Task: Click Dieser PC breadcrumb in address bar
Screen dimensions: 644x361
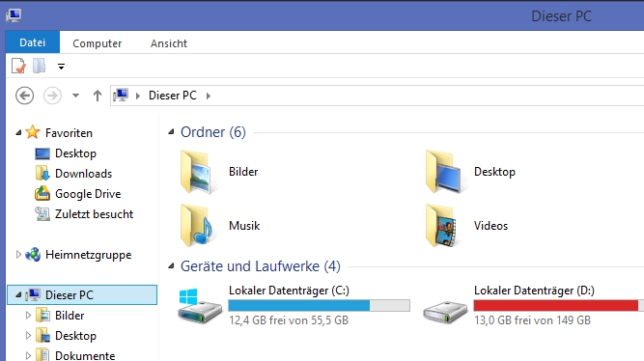Action: pos(173,96)
